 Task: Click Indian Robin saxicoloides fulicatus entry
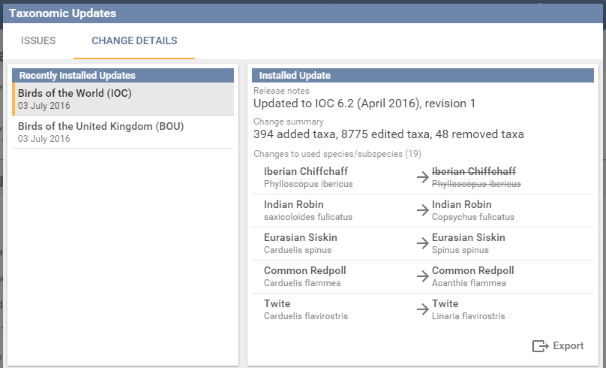pyautogui.click(x=308, y=210)
